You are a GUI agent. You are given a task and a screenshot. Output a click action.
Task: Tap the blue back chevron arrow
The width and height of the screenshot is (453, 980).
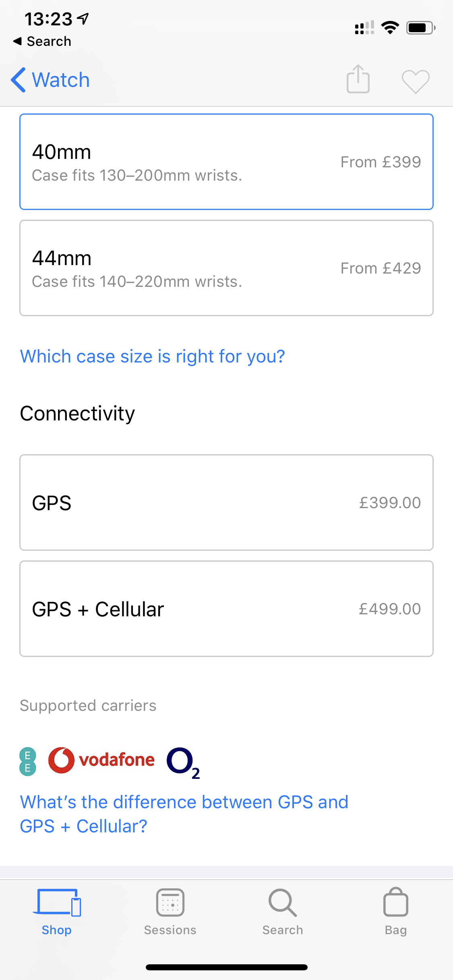19,80
